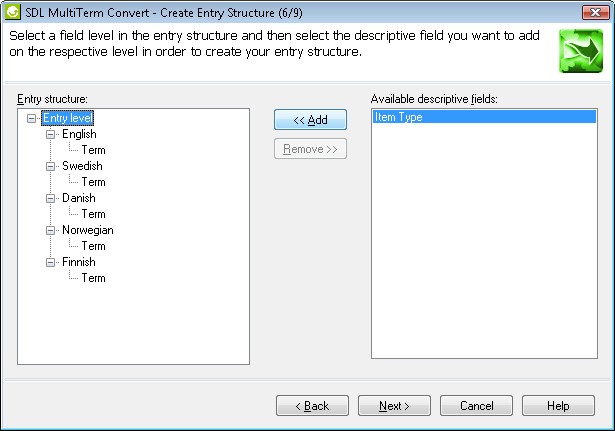Cancel the conversion wizard

(x=476, y=406)
